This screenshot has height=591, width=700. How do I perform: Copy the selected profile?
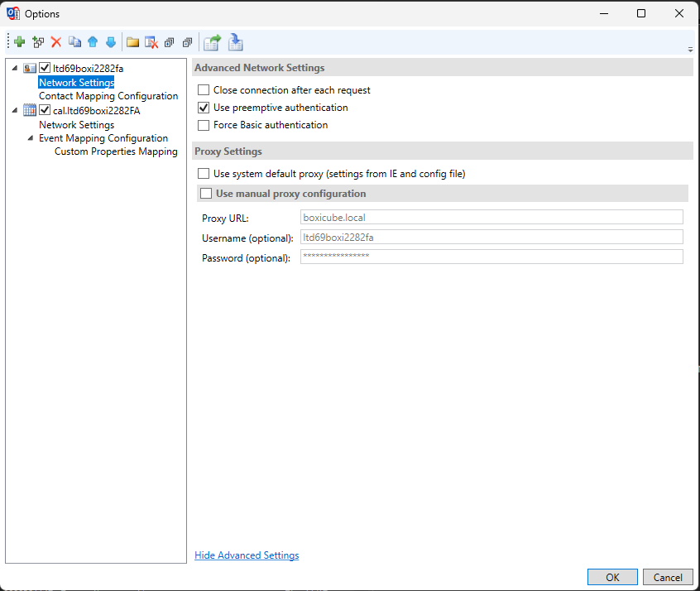[x=74, y=42]
